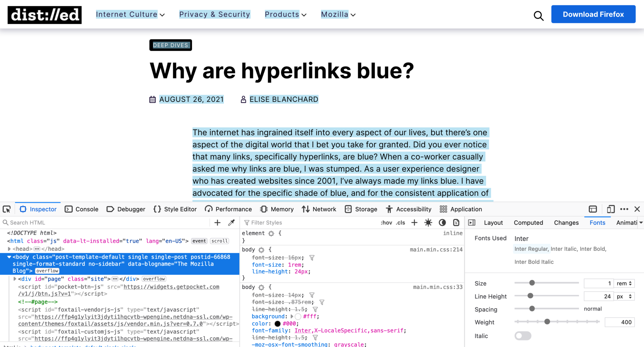Screen dimensions: 644x347
Task: Click the DEEP DIVES category tag
Action: [x=170, y=45]
